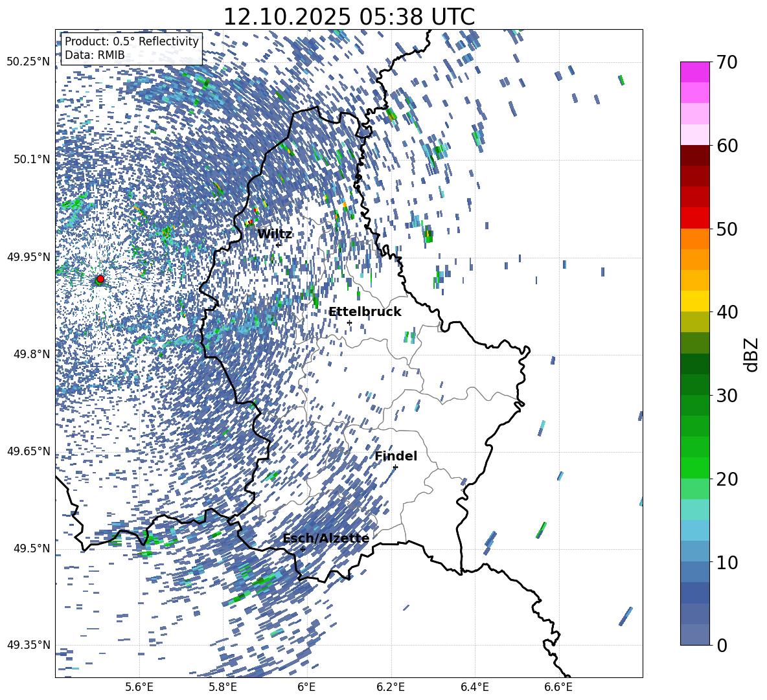Click the colorbar tick label 40
The height and width of the screenshot is (700, 767).
[x=727, y=312]
